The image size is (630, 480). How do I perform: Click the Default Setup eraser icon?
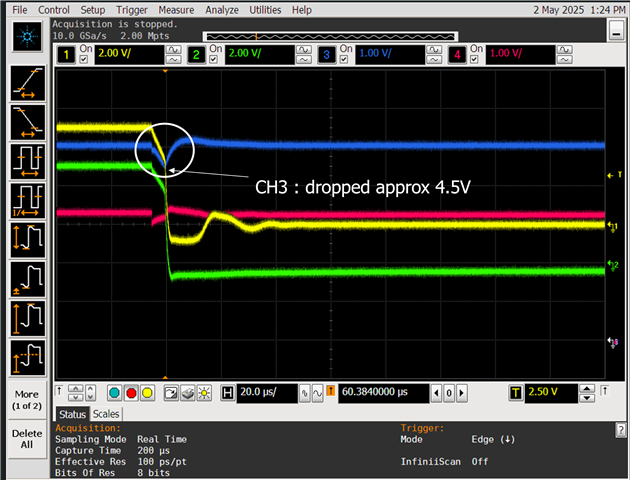pyautogui.click(x=188, y=393)
